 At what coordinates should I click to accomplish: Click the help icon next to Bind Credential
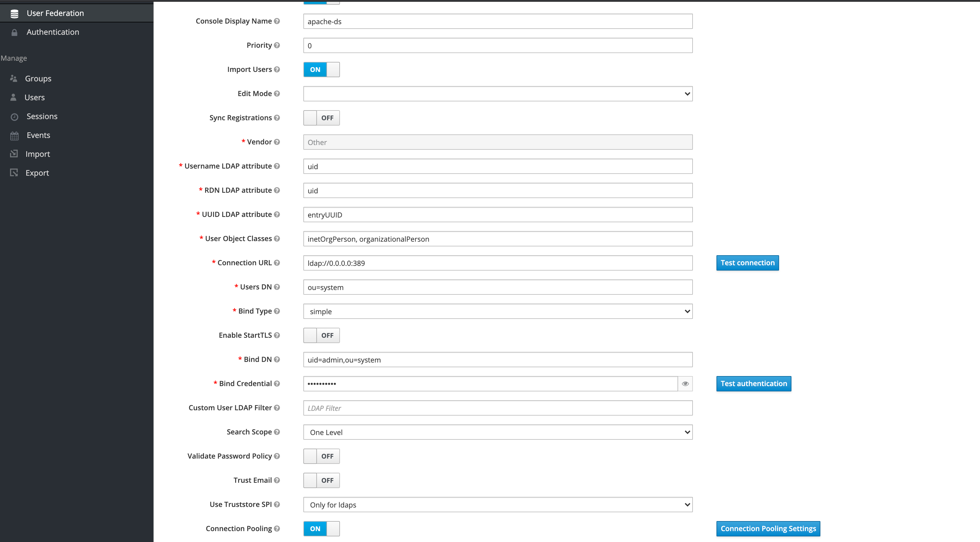point(277,383)
